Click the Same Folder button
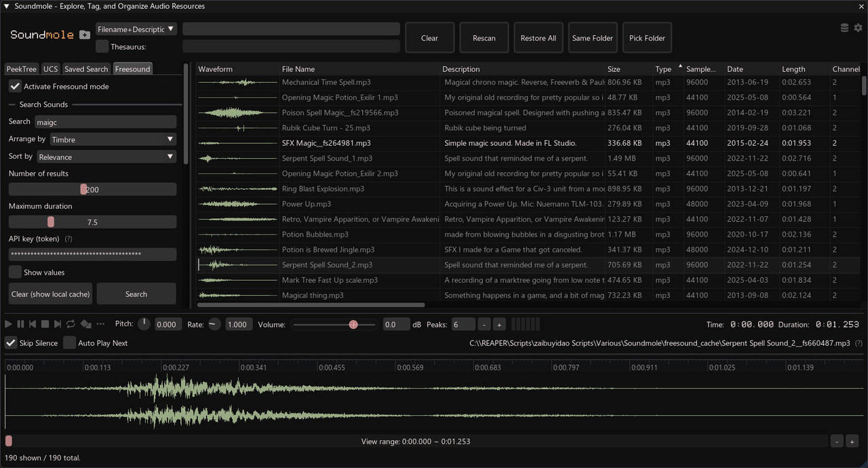 pos(593,38)
